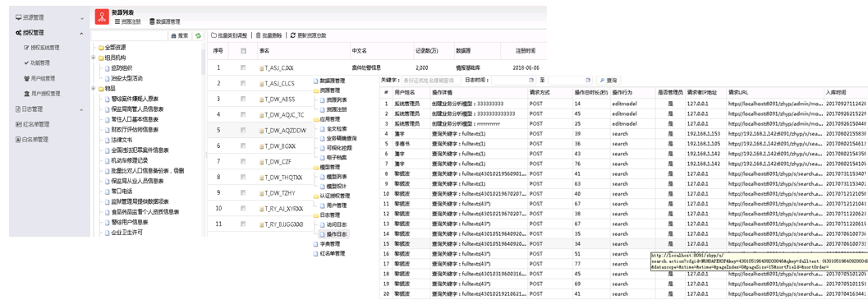Open 白名单管理 in the sidebar

point(32,140)
